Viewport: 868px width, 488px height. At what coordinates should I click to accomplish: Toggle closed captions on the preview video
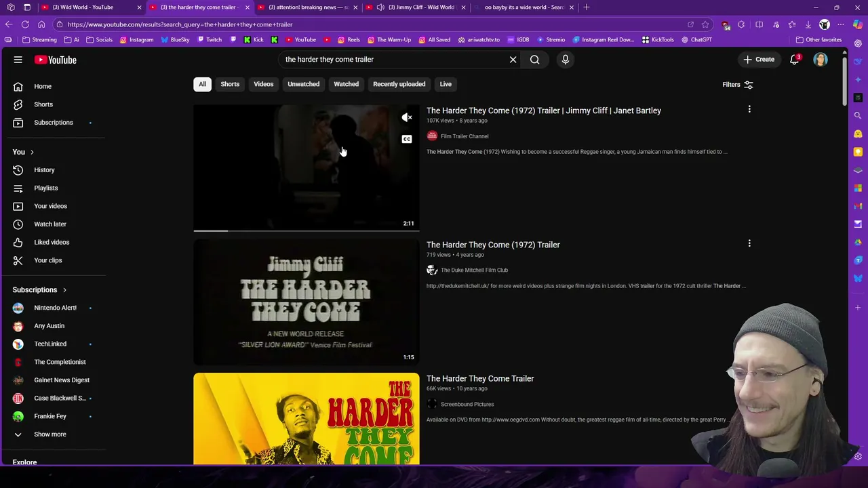[x=407, y=139]
